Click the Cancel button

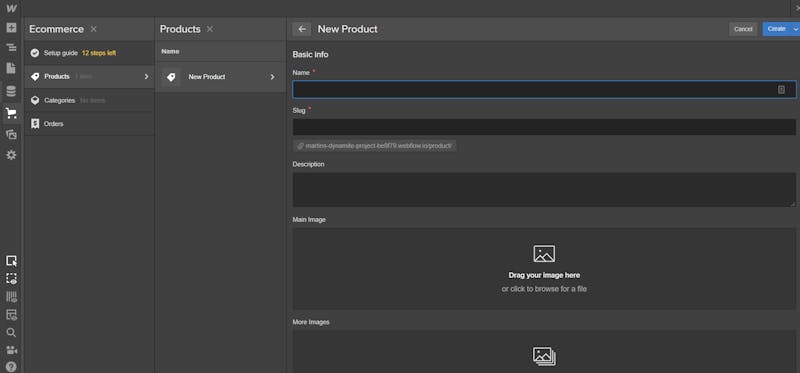point(743,29)
